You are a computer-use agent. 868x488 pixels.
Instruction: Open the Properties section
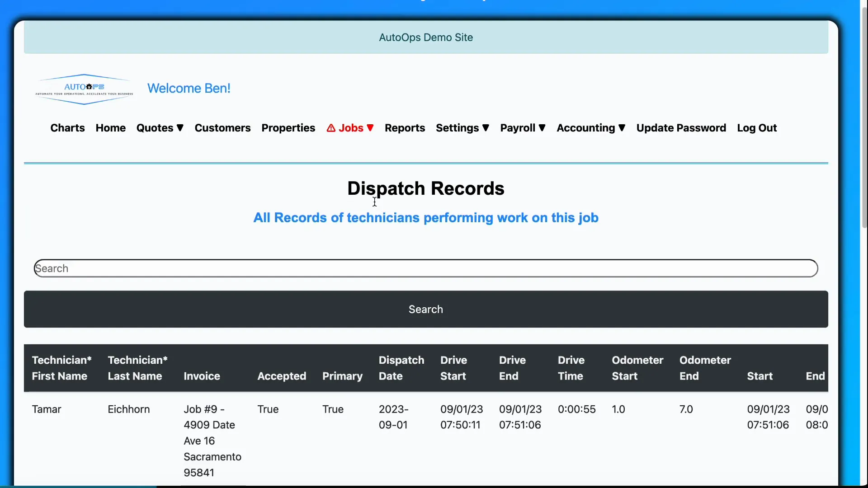click(288, 128)
